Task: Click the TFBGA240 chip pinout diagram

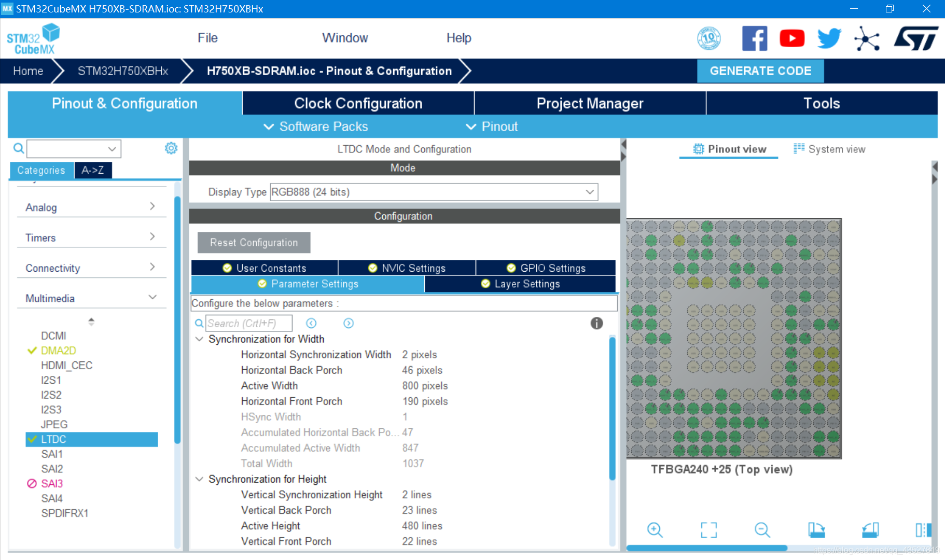Action: tap(733, 339)
